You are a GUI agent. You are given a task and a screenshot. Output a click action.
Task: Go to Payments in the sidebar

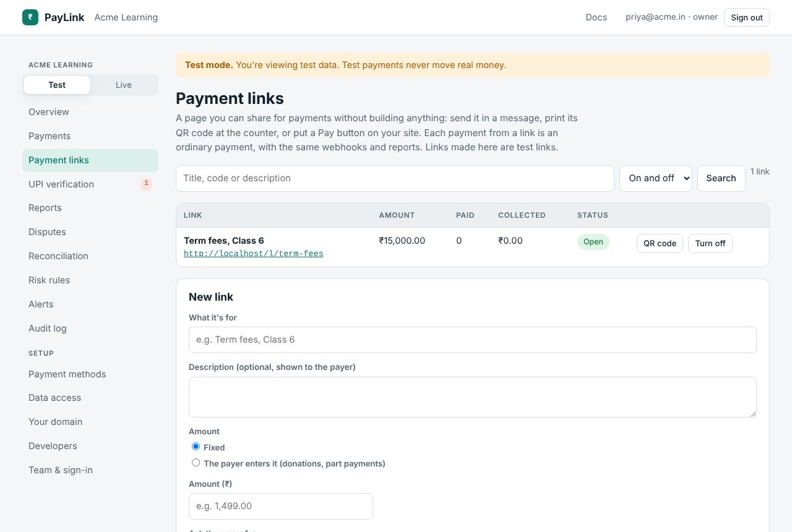click(x=90, y=136)
